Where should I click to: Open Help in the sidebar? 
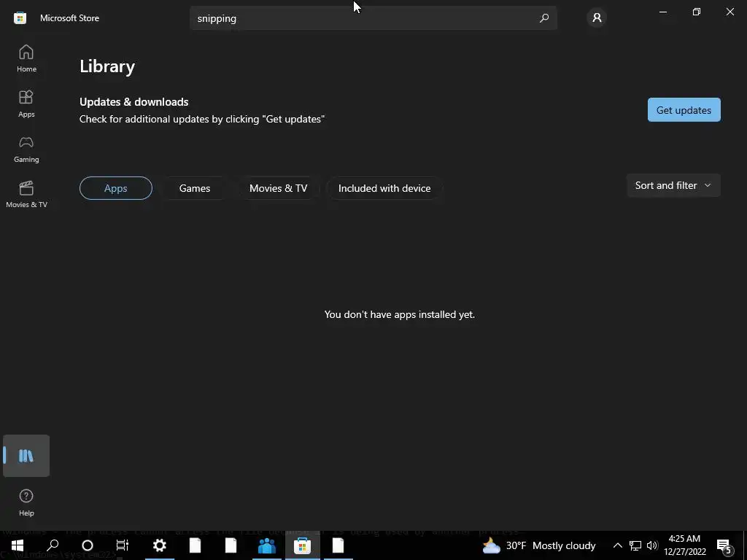(x=26, y=502)
